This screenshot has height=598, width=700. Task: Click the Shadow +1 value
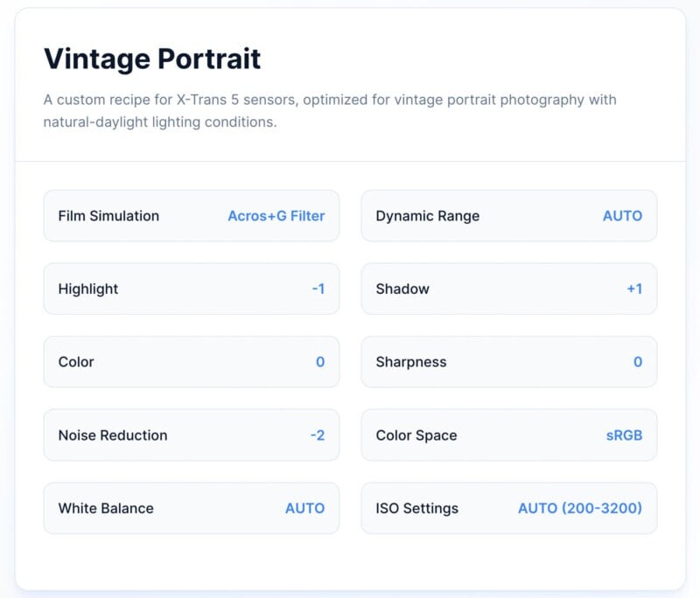(x=634, y=289)
